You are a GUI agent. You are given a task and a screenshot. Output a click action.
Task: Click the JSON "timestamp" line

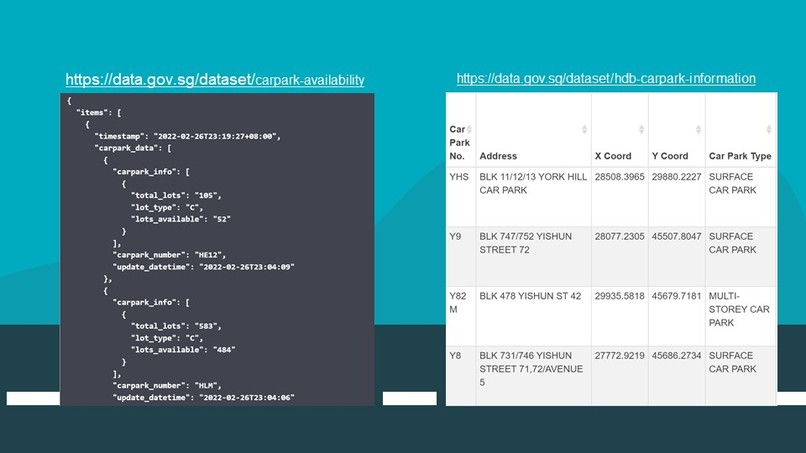pos(188,136)
